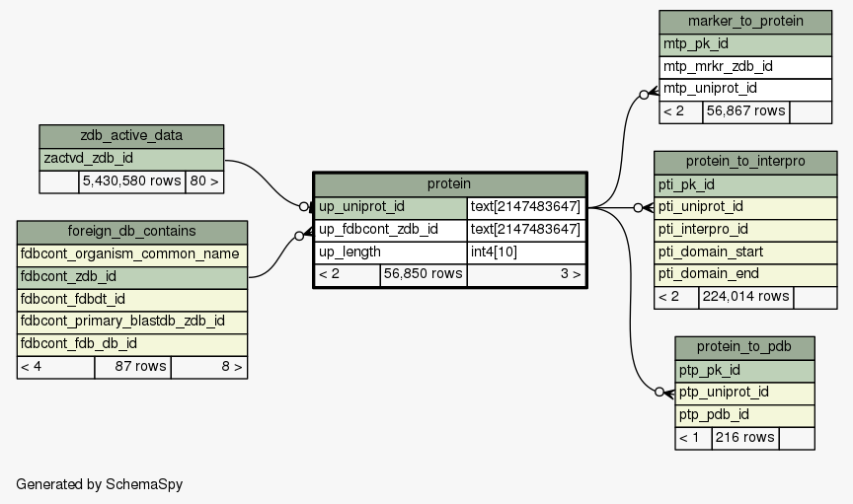Image resolution: width=853 pixels, height=504 pixels.
Task: Select the pti_interpro_id column
Action: [745, 231]
